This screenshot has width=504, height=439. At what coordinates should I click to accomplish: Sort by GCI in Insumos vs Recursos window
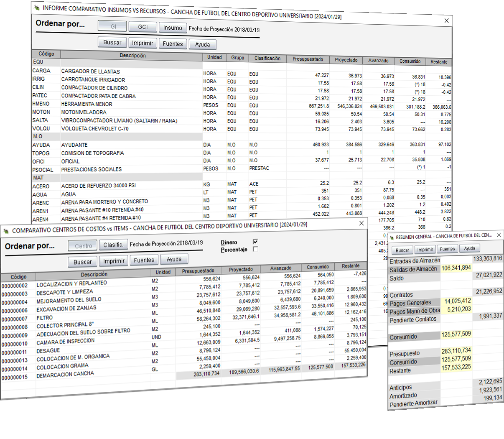(x=143, y=27)
